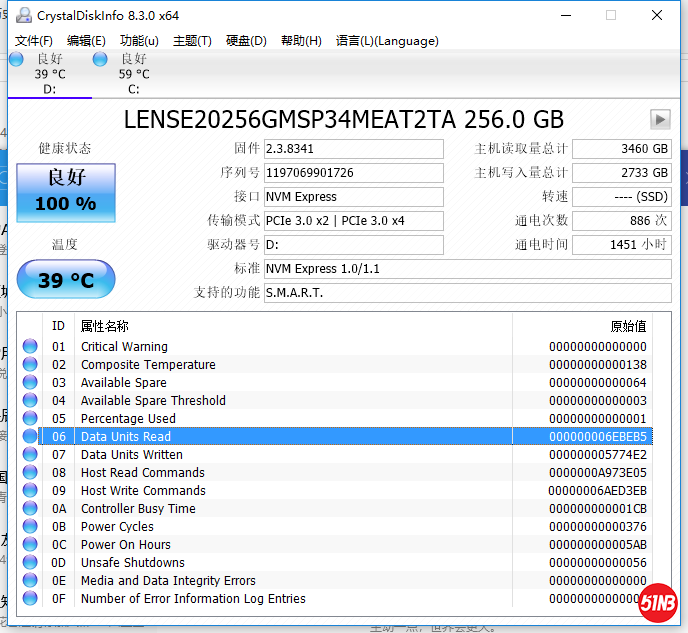Select the Data Units Written attribute text

[x=132, y=454]
